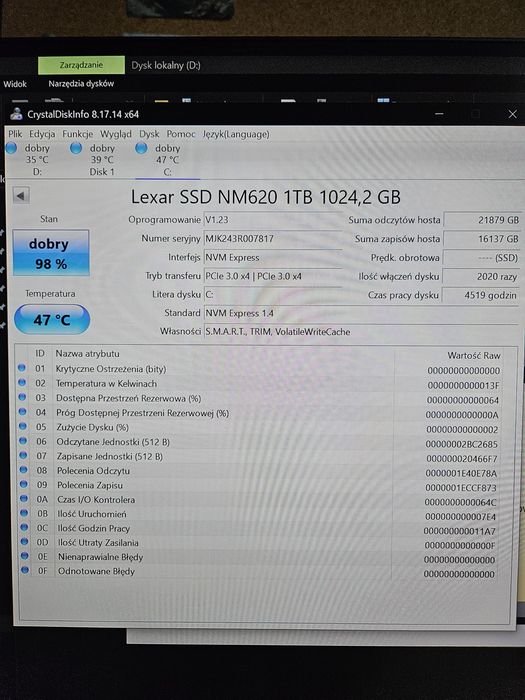Click the Własności field with S.M.A.R.T., TRIM
The width and height of the screenshot is (525, 700).
tap(361, 332)
